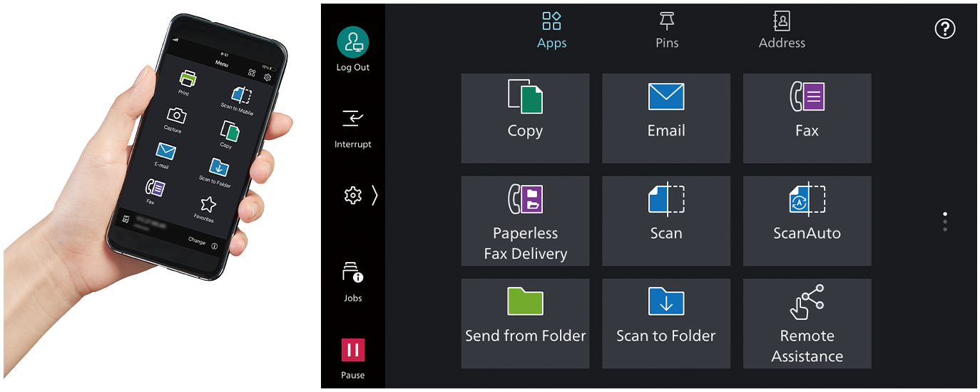Open Scan to Folder on the printer panel
The width and height of the screenshot is (980, 392).
click(665, 323)
